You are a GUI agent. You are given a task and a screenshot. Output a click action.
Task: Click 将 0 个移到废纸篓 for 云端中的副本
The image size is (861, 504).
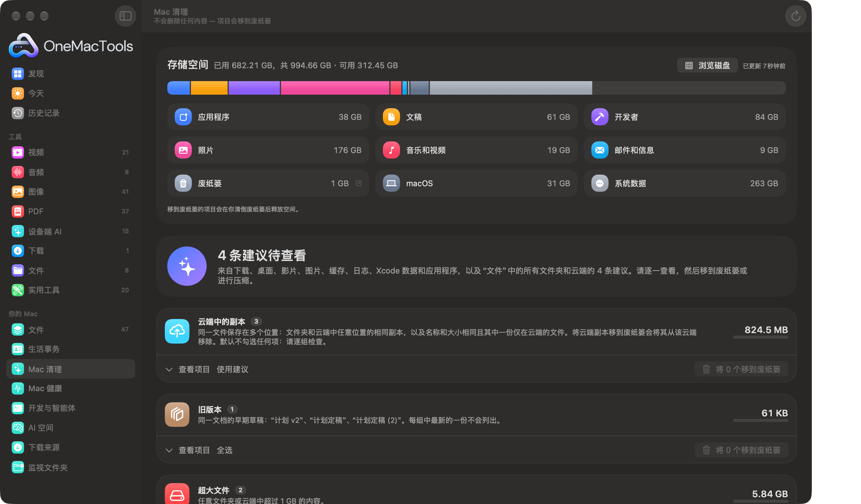pos(741,369)
